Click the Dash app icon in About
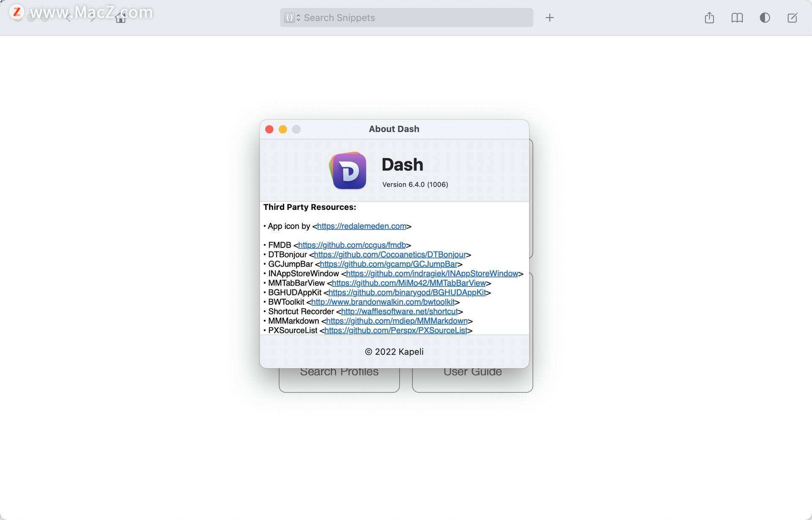 tap(348, 171)
